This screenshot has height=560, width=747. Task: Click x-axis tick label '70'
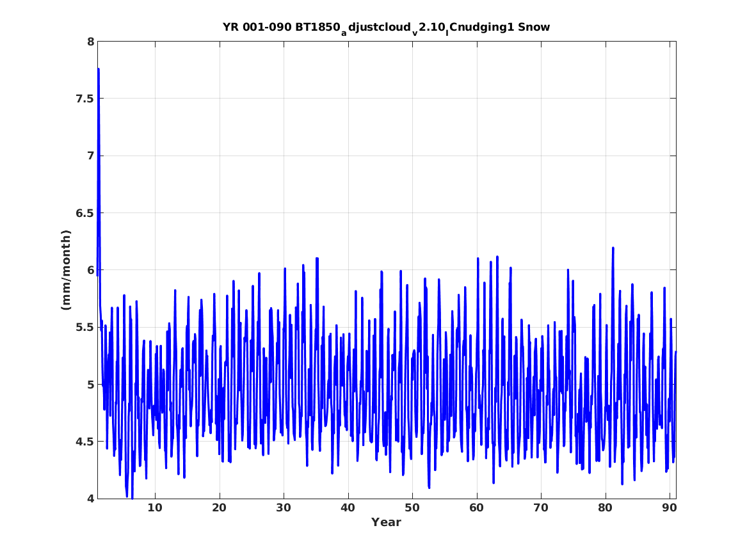(541, 508)
